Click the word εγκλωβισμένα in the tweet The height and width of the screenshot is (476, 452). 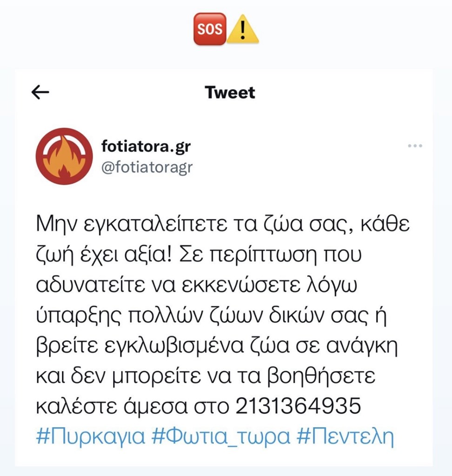point(174,346)
